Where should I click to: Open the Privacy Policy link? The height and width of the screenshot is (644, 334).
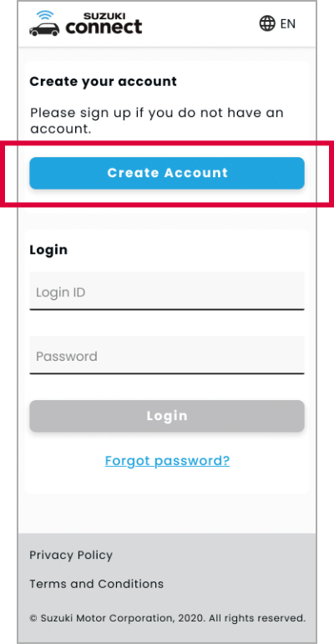71,555
